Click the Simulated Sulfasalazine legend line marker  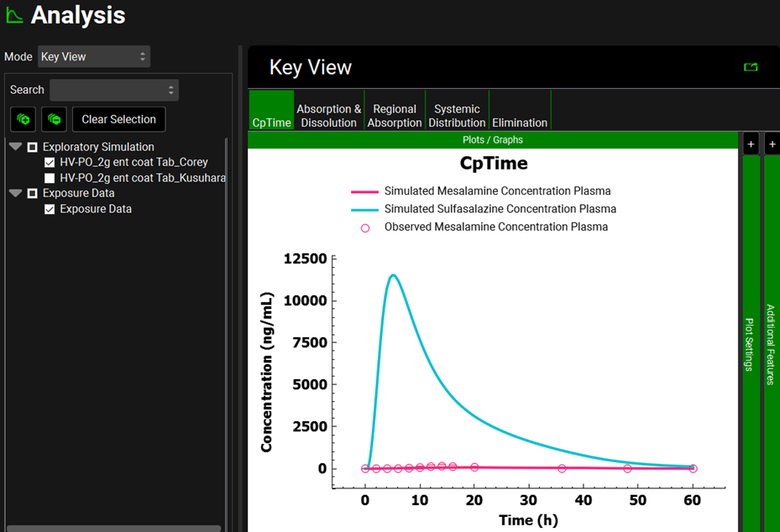coord(364,209)
